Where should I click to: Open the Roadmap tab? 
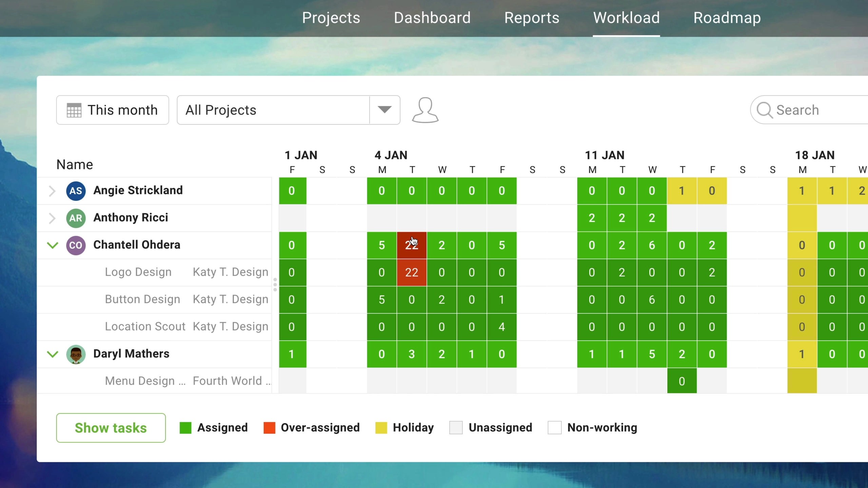coord(727,18)
